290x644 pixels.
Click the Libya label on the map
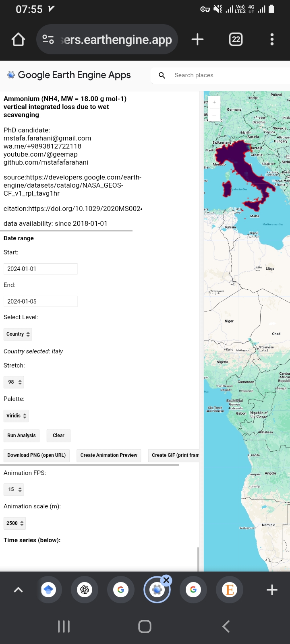tap(270, 268)
